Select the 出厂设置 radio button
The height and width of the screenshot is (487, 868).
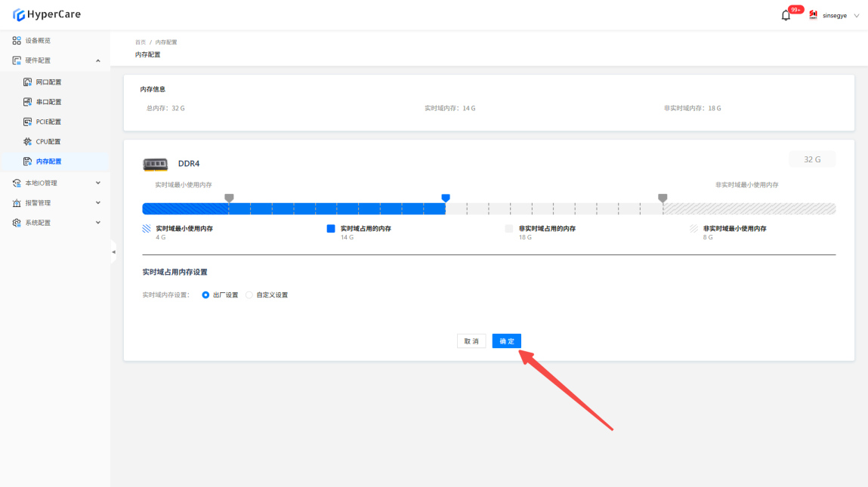(205, 295)
